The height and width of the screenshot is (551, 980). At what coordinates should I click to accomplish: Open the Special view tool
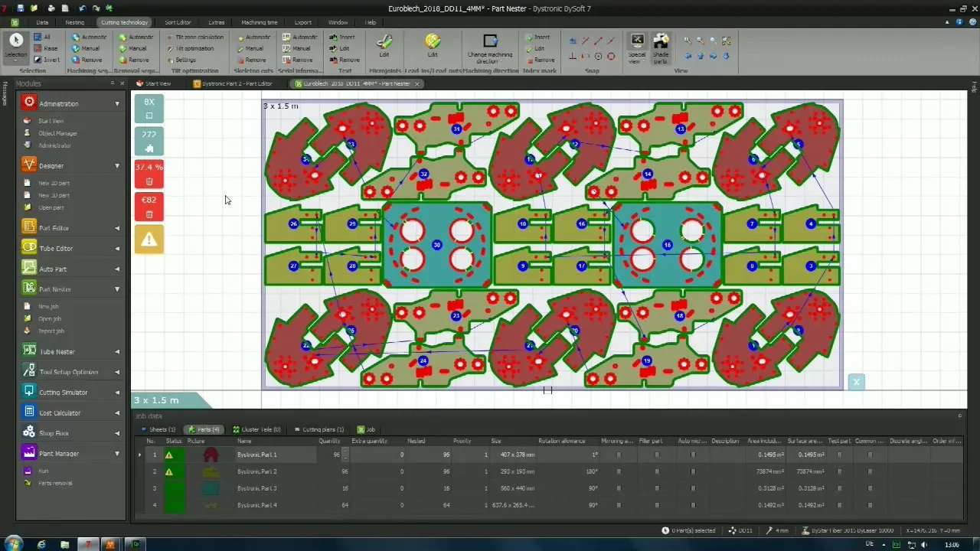[637, 48]
